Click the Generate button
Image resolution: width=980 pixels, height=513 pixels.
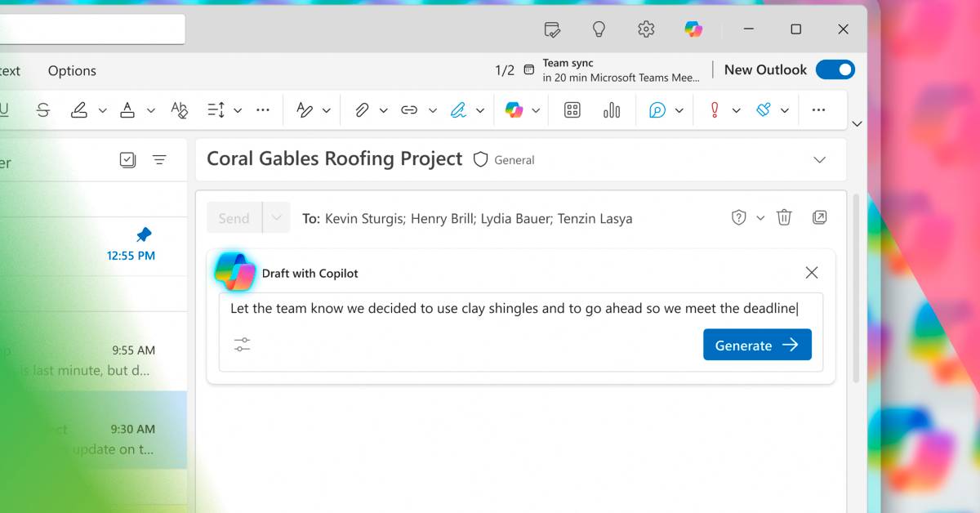pos(756,345)
